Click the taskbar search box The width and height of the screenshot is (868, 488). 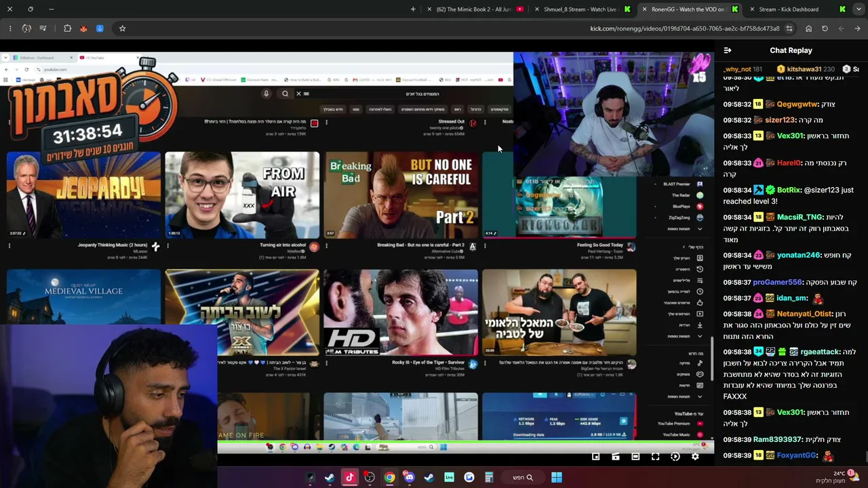click(x=523, y=477)
